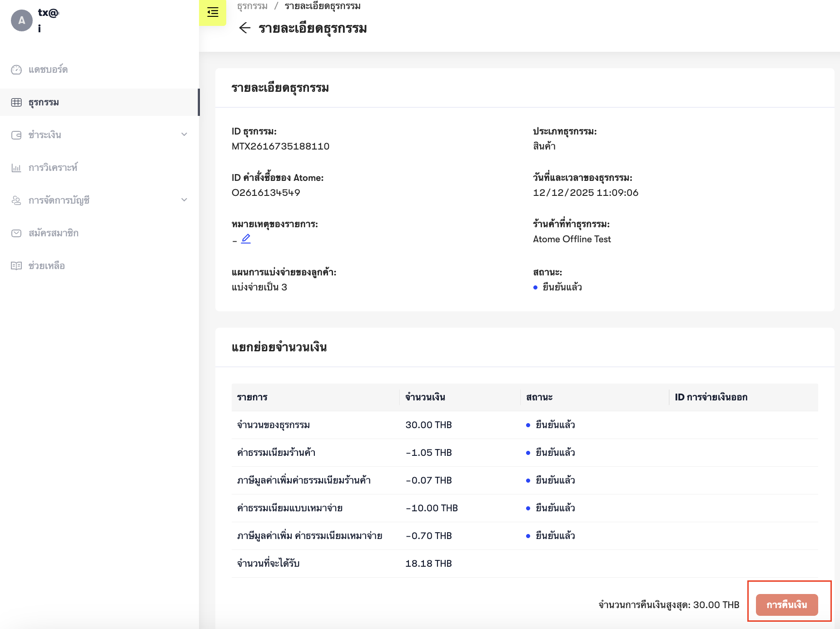Screen dimensions: 840x629
Task: Click the book icon for ช่วยเหลือ
Action: point(16,266)
